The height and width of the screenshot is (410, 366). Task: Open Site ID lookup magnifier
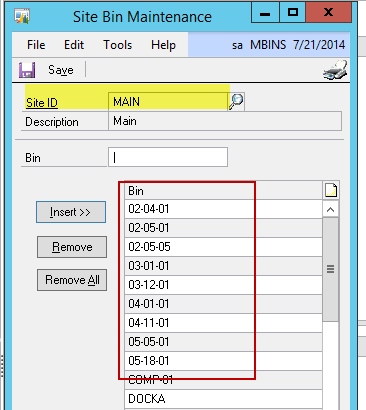click(x=236, y=101)
